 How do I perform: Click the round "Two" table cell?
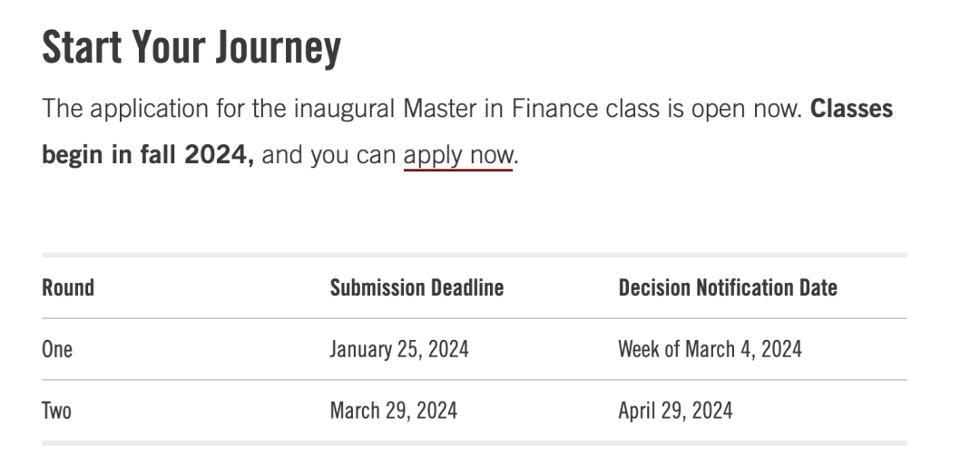click(x=56, y=411)
